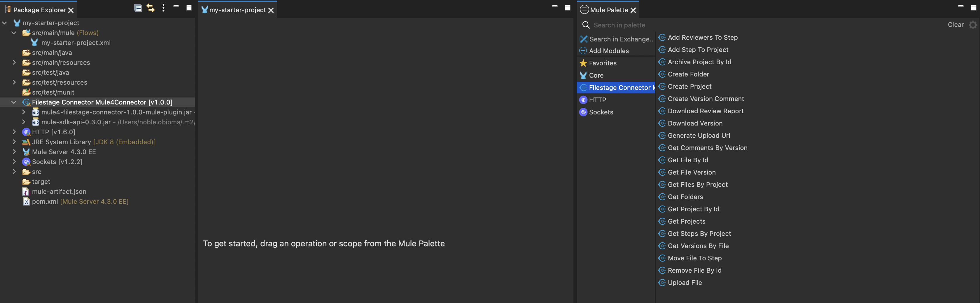Image resolution: width=980 pixels, height=303 pixels.
Task: Click the Clear button in palette
Action: pyautogui.click(x=956, y=25)
